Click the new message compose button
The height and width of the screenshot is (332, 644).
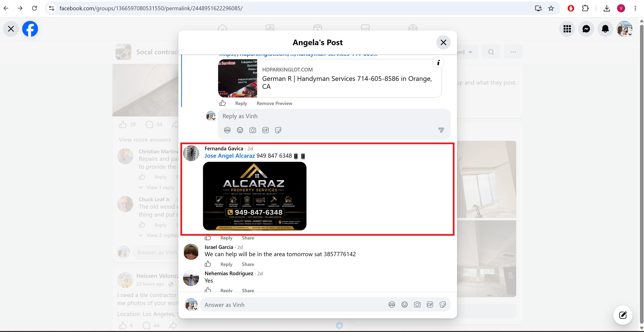tap(622, 315)
